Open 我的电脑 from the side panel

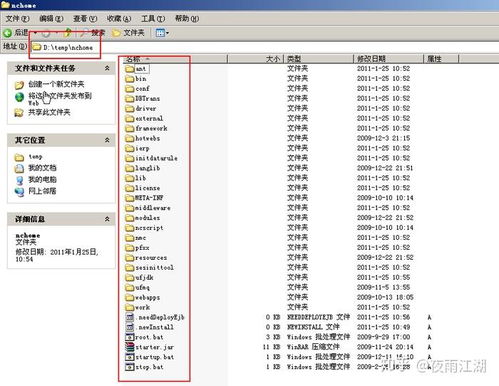(x=42, y=180)
